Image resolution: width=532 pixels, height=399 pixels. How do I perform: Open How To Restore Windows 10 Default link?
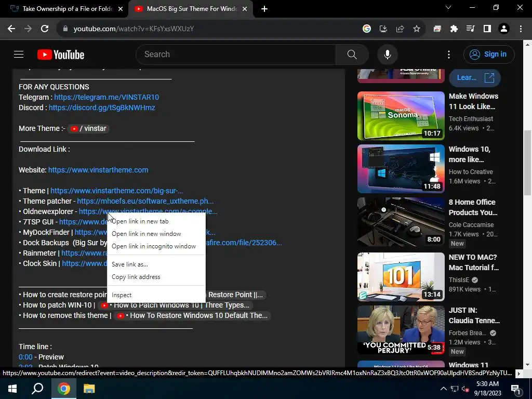[x=191, y=315]
